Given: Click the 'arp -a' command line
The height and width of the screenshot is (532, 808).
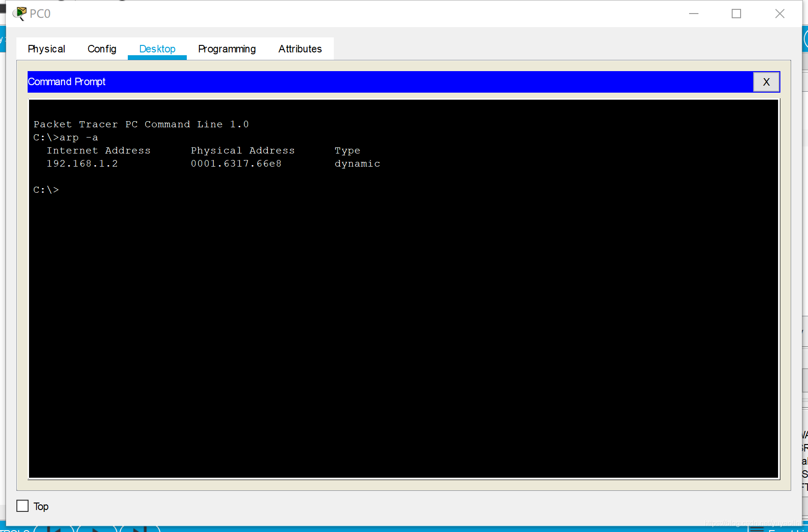Looking at the screenshot, I should click(x=66, y=137).
